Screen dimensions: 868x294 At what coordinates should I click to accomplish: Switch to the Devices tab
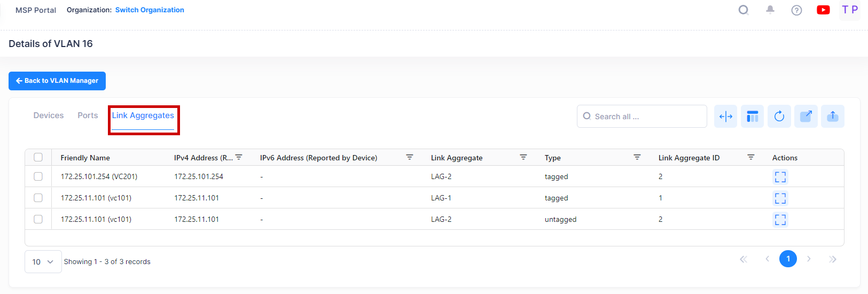tap(49, 115)
